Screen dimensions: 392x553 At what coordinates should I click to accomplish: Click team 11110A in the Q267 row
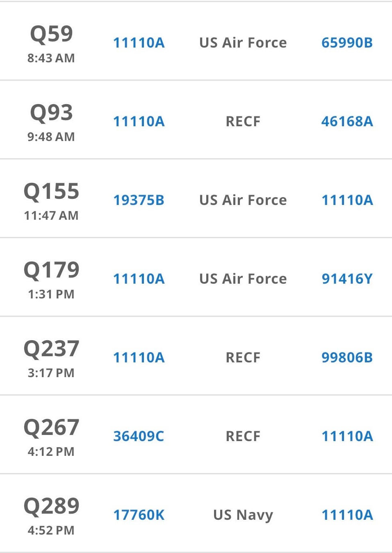(347, 436)
